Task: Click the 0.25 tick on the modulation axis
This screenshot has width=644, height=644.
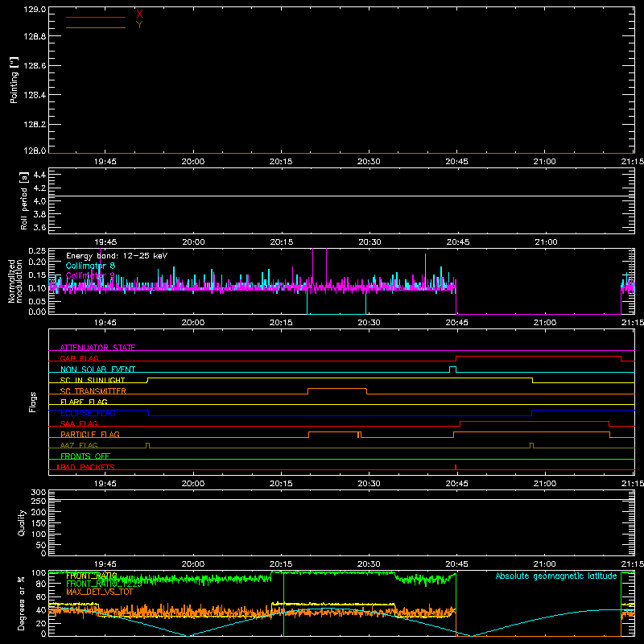Action: (37, 250)
